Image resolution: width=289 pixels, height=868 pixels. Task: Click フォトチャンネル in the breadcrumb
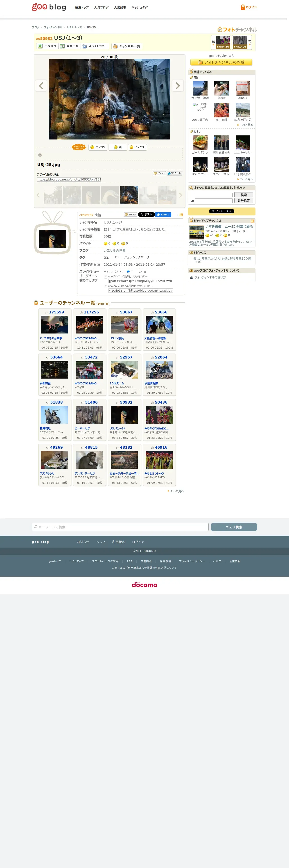(x=53, y=28)
